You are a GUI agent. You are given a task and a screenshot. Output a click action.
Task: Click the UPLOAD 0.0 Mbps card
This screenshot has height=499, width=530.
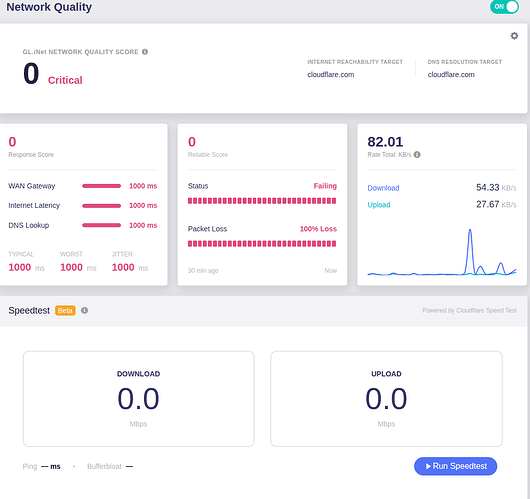(386, 399)
